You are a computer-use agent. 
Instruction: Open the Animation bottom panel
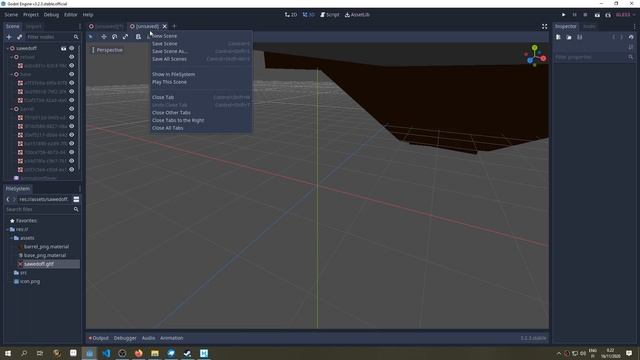point(171,338)
